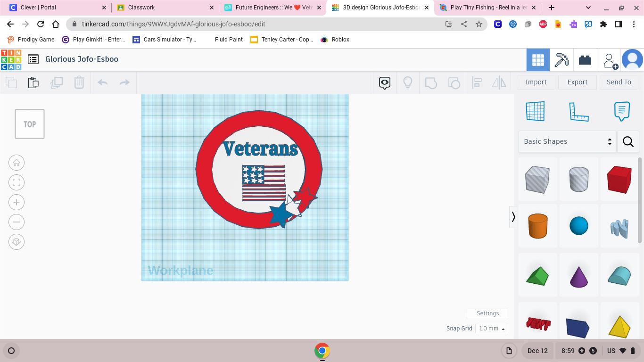
Task: Click the TOP view cube face
Action: 30,124
